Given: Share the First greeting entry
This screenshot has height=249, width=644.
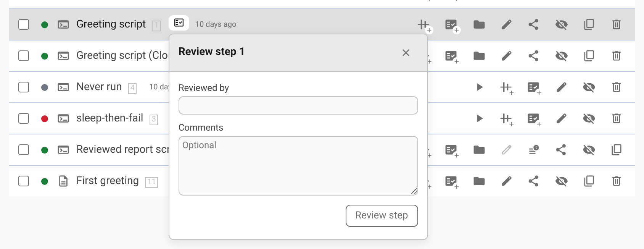Looking at the screenshot, I should coord(534,181).
